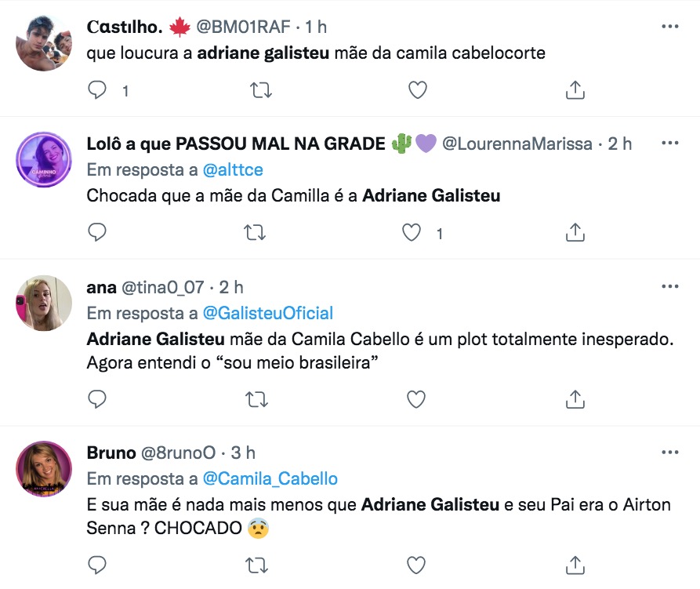Retweet Bruno's CHOCADO tweet

255,565
